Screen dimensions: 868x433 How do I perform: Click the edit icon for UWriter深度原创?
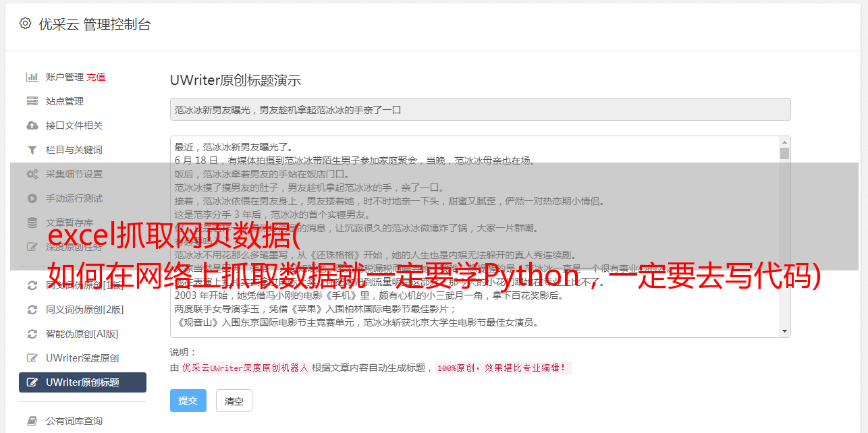[32, 358]
